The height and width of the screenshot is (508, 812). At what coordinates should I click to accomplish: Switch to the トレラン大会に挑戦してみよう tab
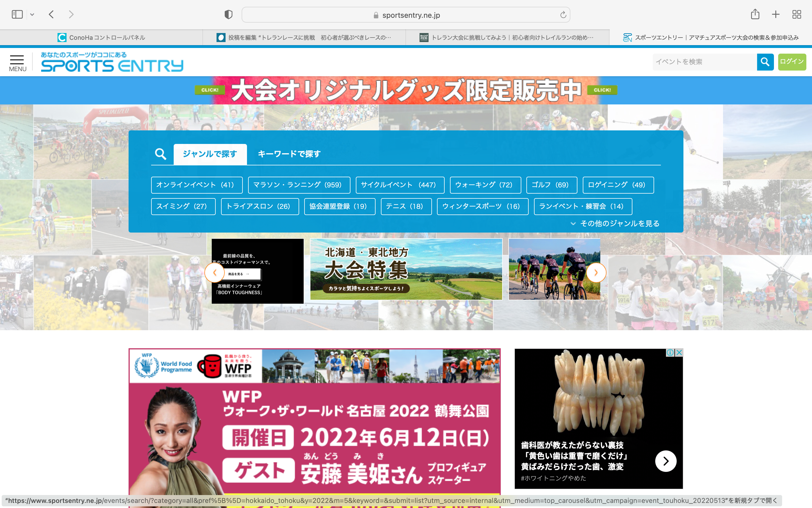coord(507,37)
